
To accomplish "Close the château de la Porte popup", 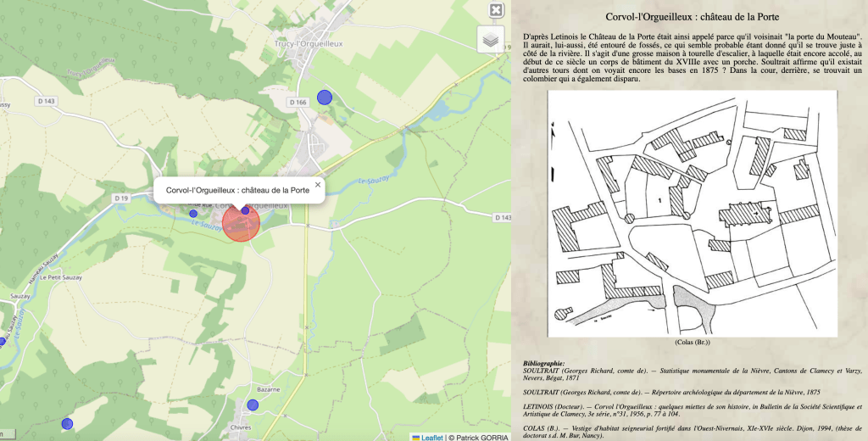I will click(318, 184).
